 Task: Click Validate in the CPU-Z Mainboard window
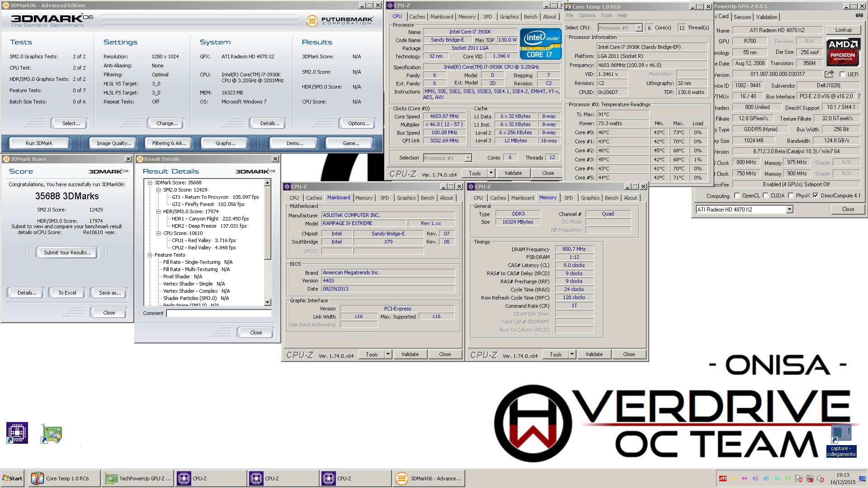(x=410, y=355)
